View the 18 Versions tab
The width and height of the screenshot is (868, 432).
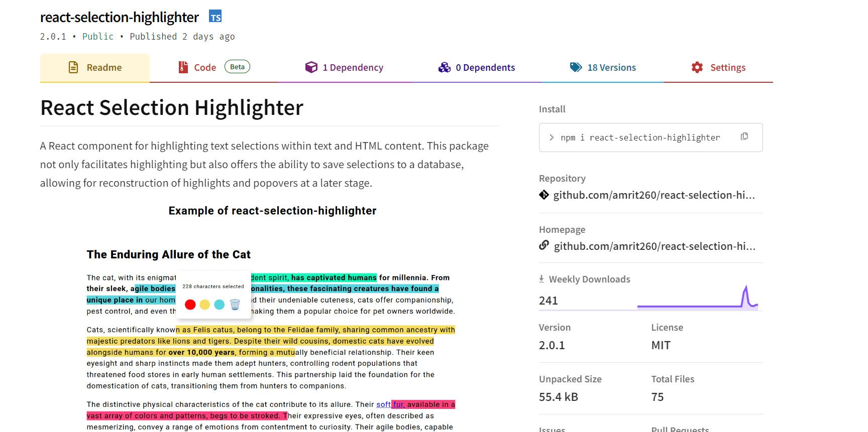coord(611,68)
